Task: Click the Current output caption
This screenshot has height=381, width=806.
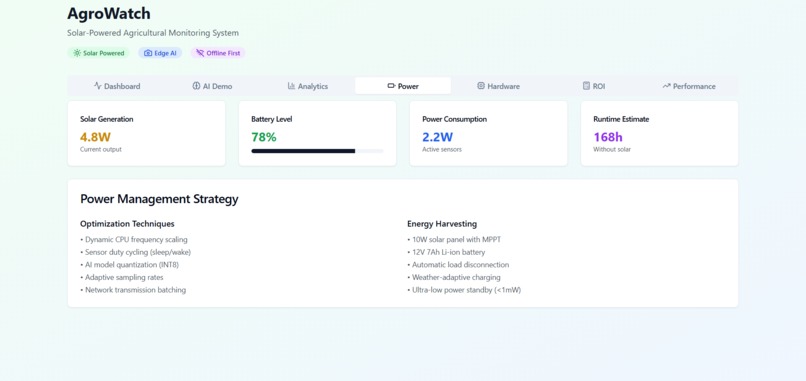Action: 101,149
